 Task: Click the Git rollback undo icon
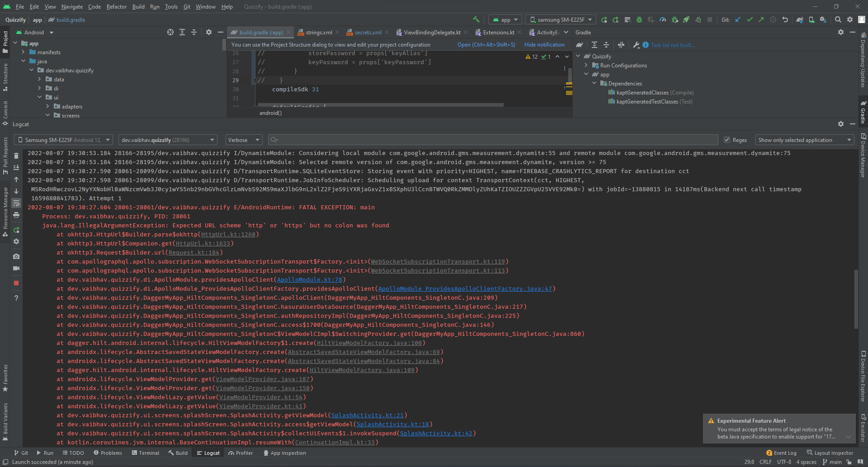coord(785,19)
